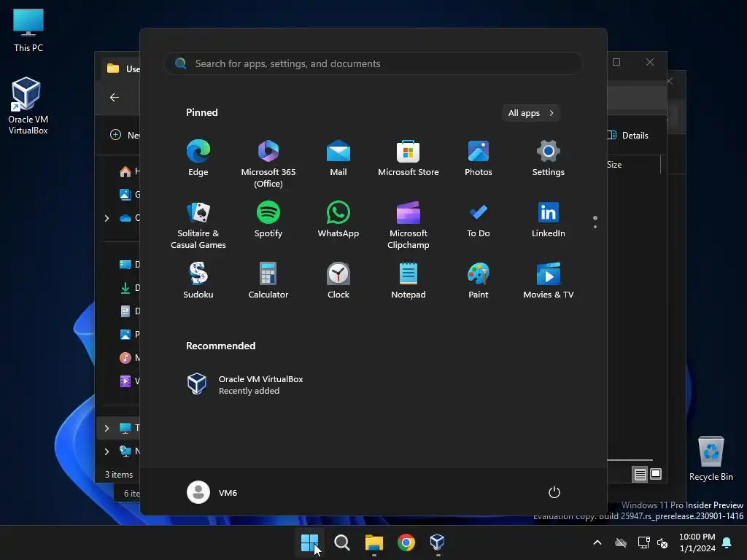
Task: Launch the Calculator app
Action: (x=268, y=281)
